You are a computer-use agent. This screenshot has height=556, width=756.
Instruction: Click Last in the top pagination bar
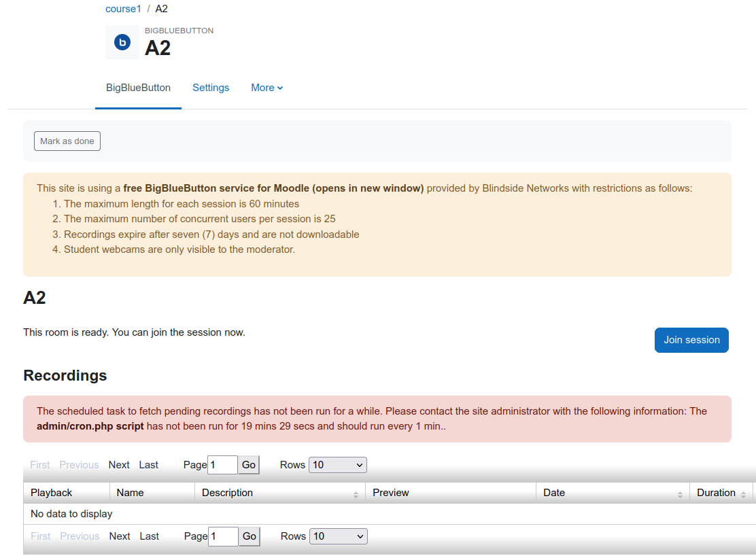[148, 465]
